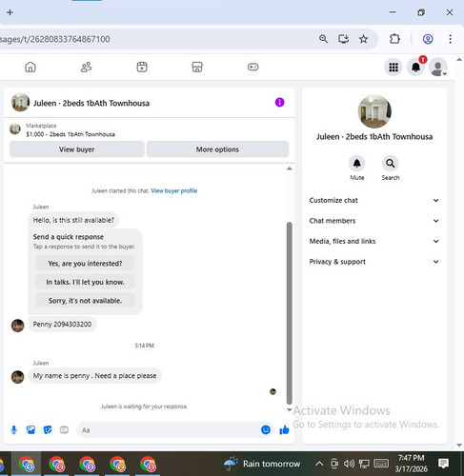The image size is (464, 476).
Task: Send quick reply "Sorry, it's not available."
Action: point(85,301)
